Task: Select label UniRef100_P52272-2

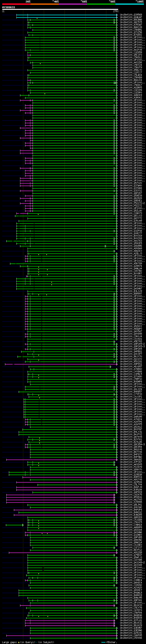Action: point(132,203)
